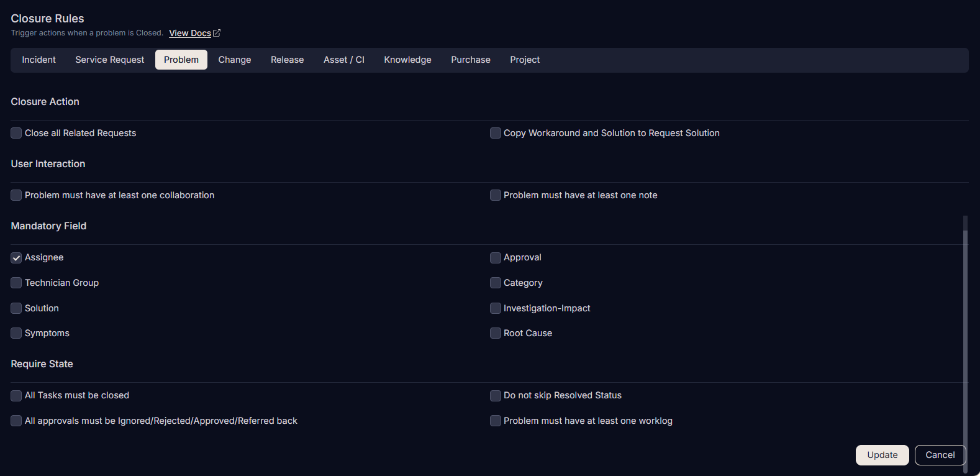Select the Knowledge tab
Image resolution: width=980 pixels, height=476 pixels.
(x=407, y=60)
